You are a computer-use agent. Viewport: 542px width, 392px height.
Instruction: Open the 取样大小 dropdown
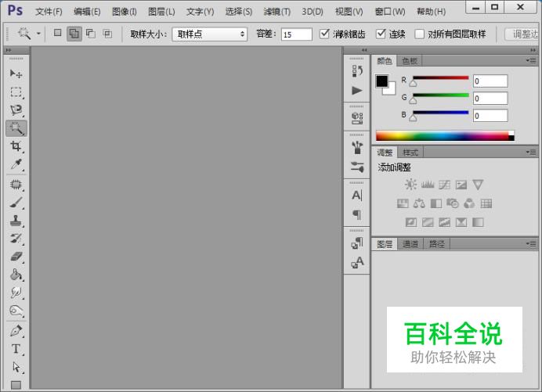[x=209, y=34]
